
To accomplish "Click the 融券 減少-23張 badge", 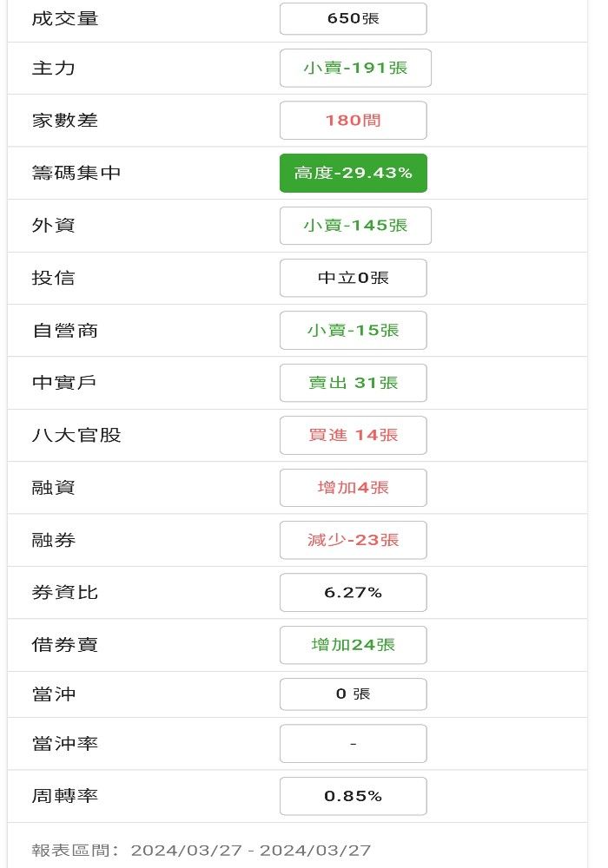I will point(353,540).
